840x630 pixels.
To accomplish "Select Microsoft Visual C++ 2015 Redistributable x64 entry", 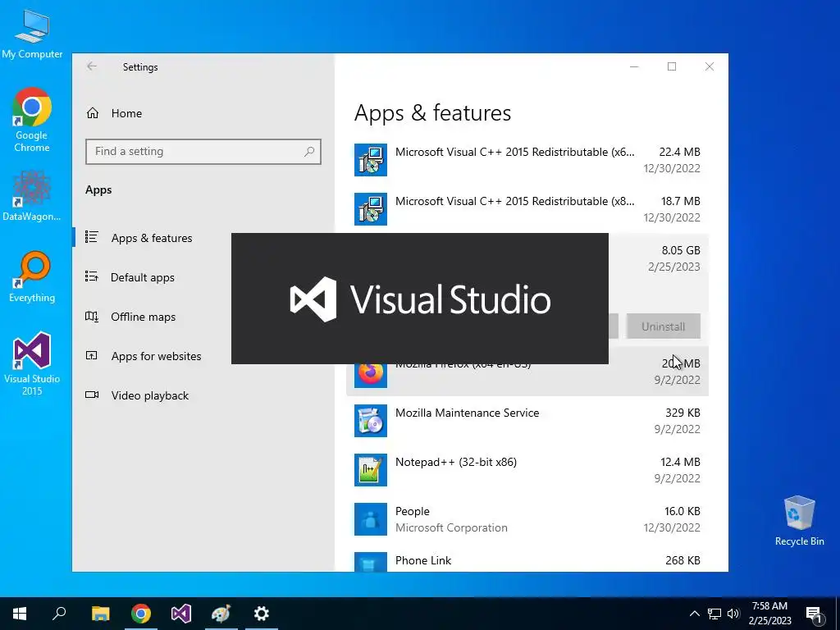I will coord(527,160).
